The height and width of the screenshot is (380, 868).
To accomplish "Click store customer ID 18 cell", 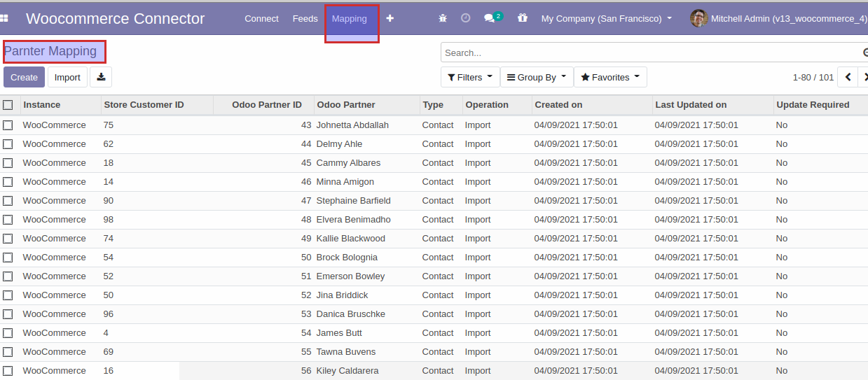I will click(109, 163).
